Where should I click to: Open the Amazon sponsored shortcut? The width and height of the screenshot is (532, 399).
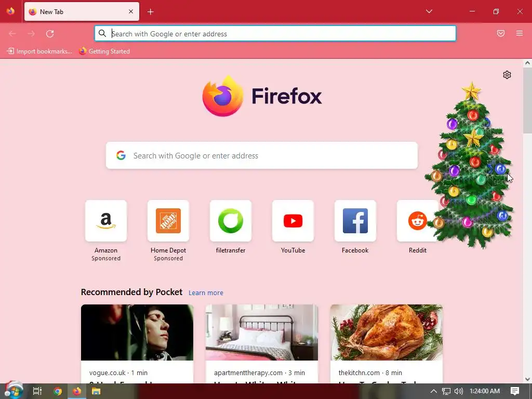106,221
